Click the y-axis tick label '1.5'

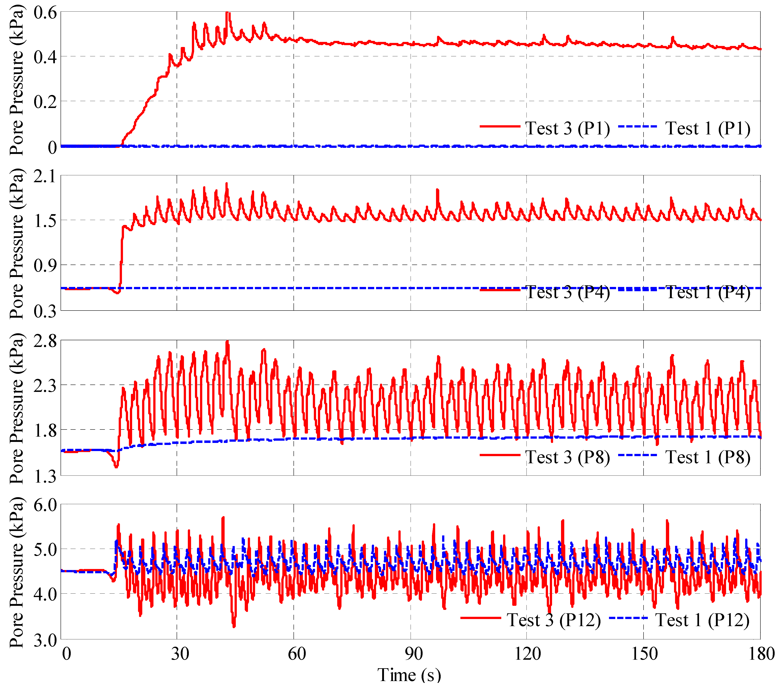pyautogui.click(x=45, y=221)
